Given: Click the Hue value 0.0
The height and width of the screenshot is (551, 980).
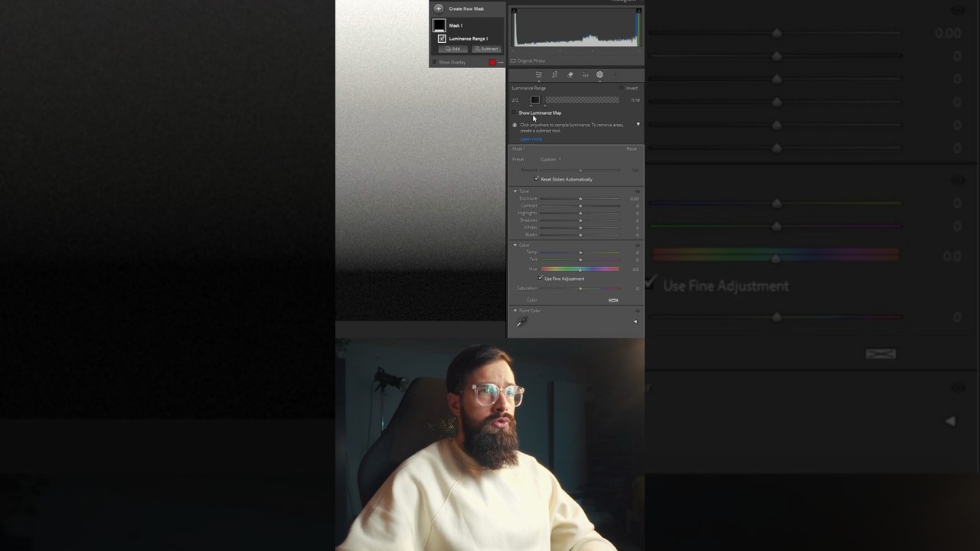Looking at the screenshot, I should (x=635, y=269).
